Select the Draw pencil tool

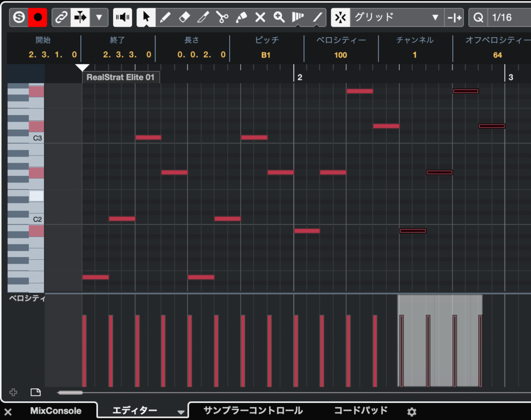pos(165,18)
